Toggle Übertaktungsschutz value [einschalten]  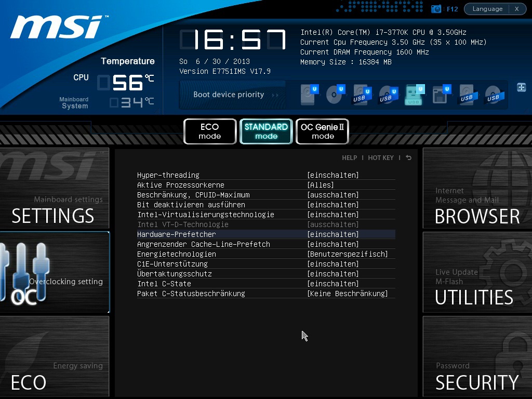pos(333,273)
